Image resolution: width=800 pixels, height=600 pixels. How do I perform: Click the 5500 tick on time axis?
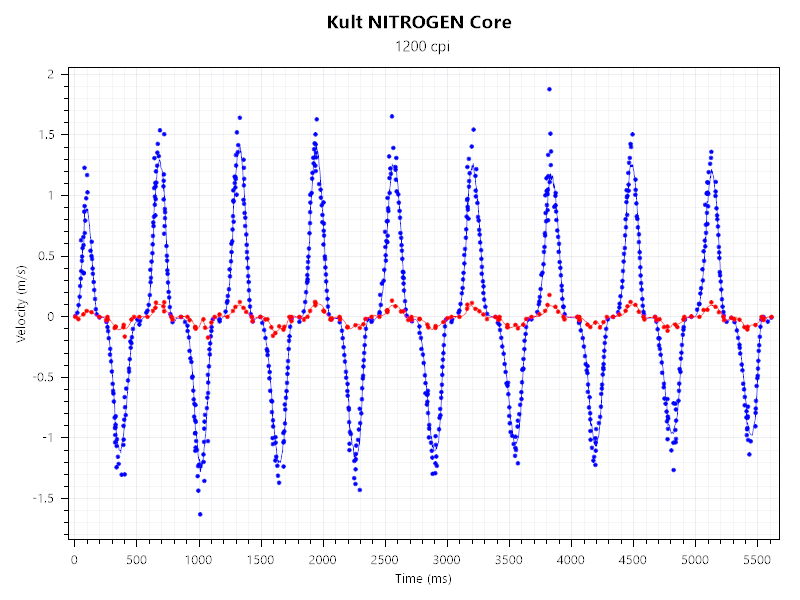[757, 558]
